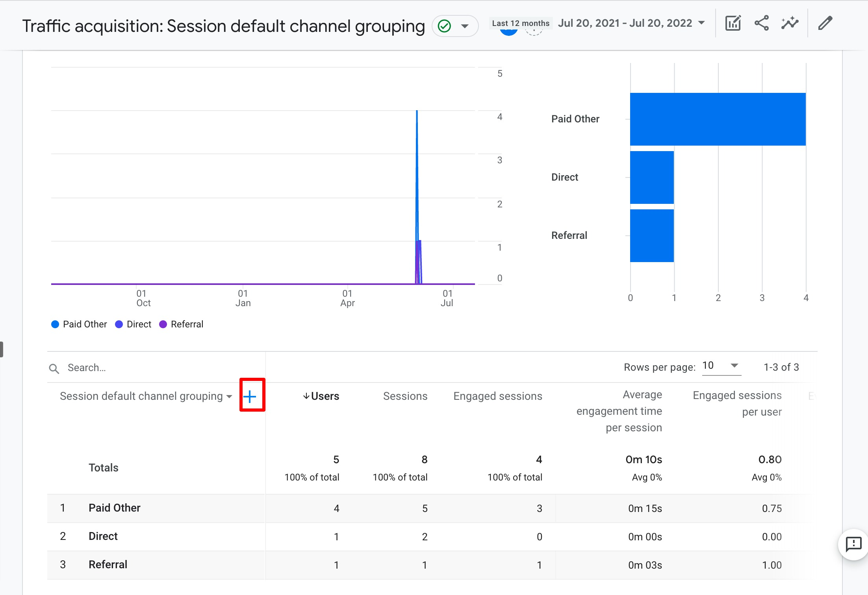Click the green report status checkmark
Viewport: 868px width, 595px height.
click(x=445, y=26)
